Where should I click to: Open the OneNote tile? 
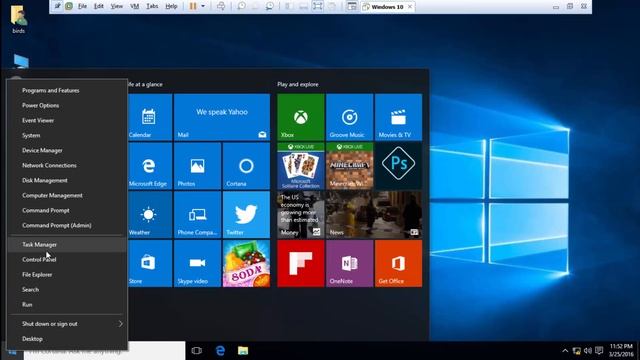(349, 264)
